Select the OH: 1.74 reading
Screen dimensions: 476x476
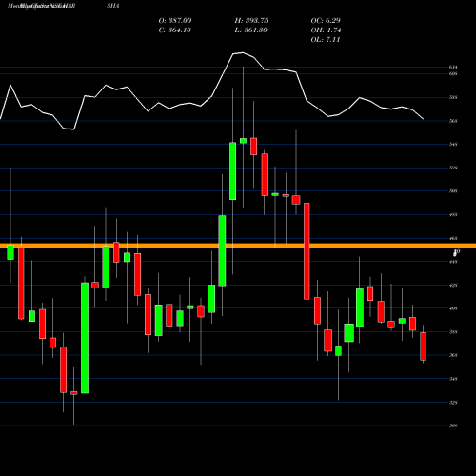326,30
